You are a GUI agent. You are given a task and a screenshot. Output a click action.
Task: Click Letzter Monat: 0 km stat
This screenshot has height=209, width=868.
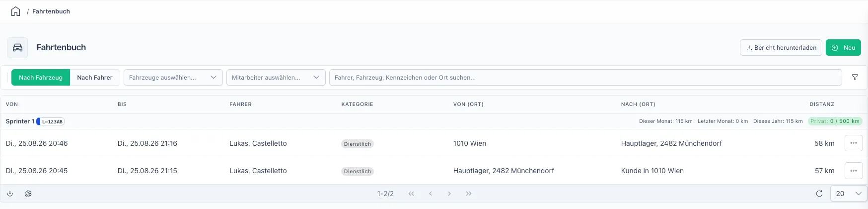tap(723, 121)
